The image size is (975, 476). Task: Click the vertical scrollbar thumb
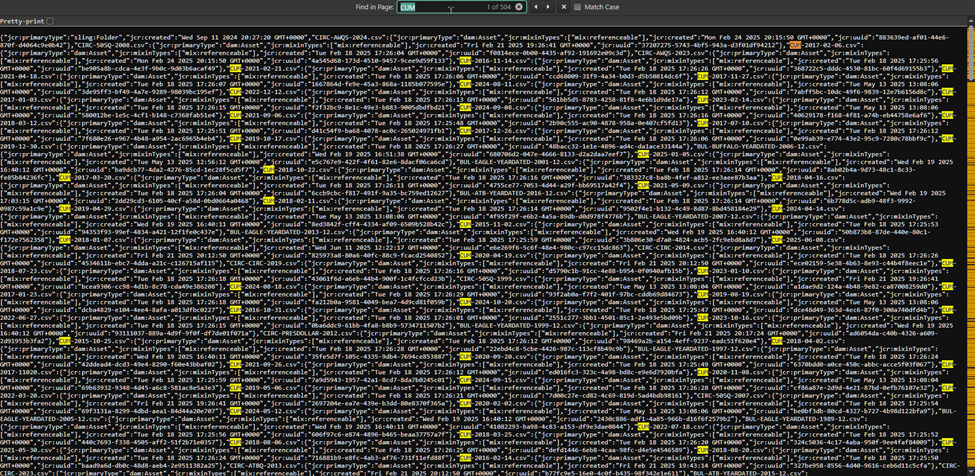pyautogui.click(x=971, y=53)
